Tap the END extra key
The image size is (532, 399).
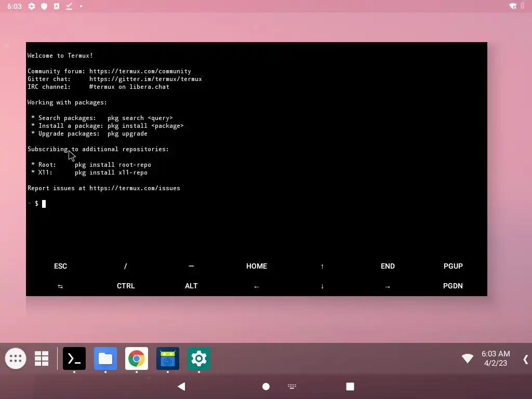click(x=388, y=266)
